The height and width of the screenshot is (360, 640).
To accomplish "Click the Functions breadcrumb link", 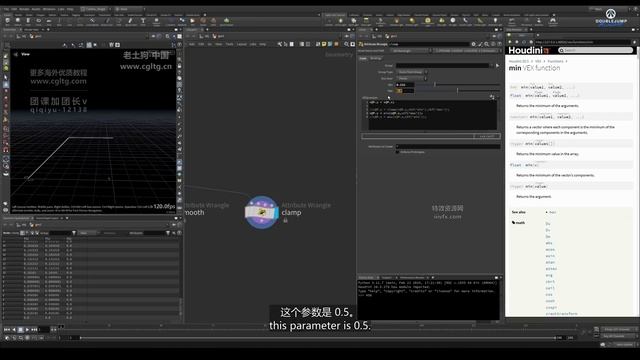I will tap(555, 61).
